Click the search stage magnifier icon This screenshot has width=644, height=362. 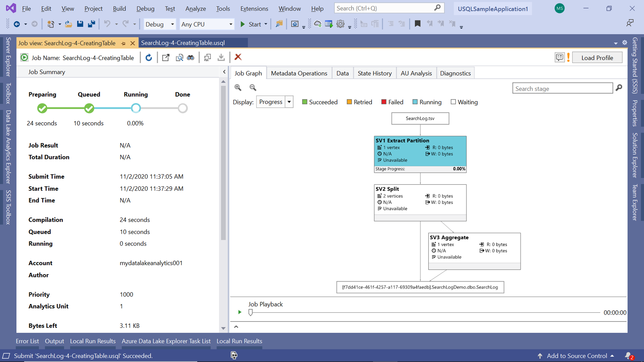pos(619,88)
